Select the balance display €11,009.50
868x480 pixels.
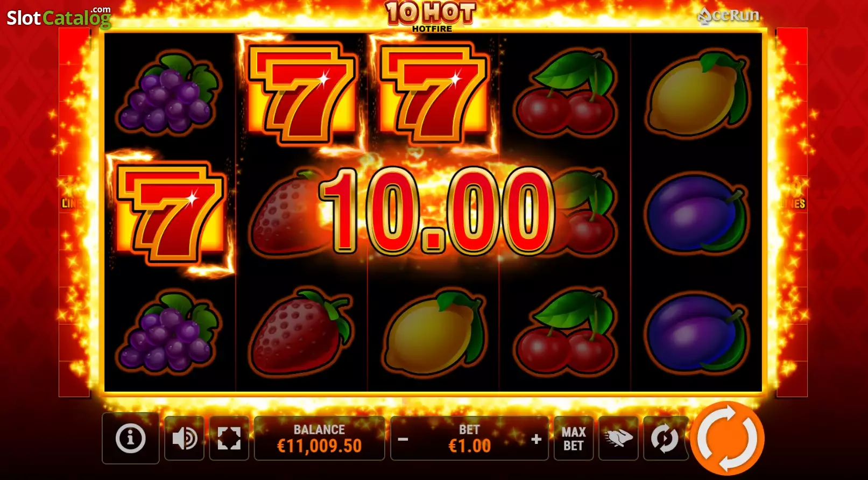pos(319,439)
